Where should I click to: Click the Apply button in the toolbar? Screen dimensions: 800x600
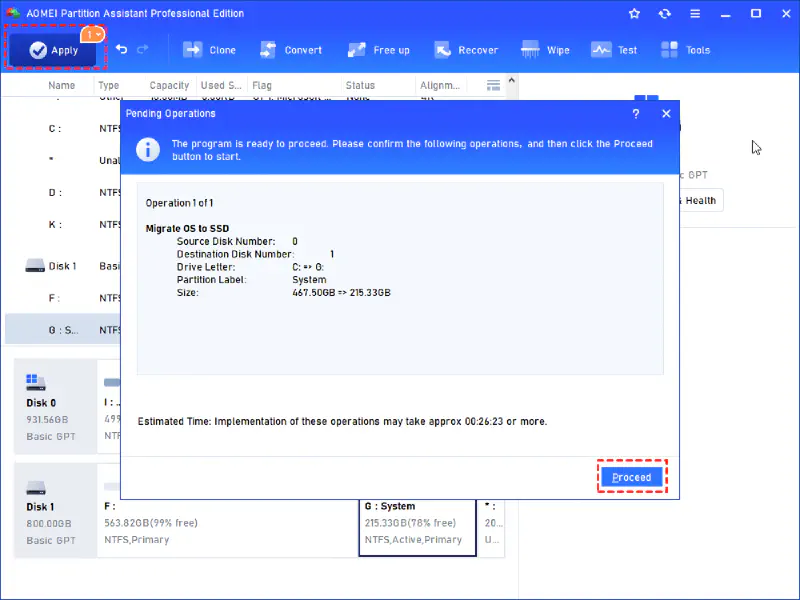(x=54, y=50)
